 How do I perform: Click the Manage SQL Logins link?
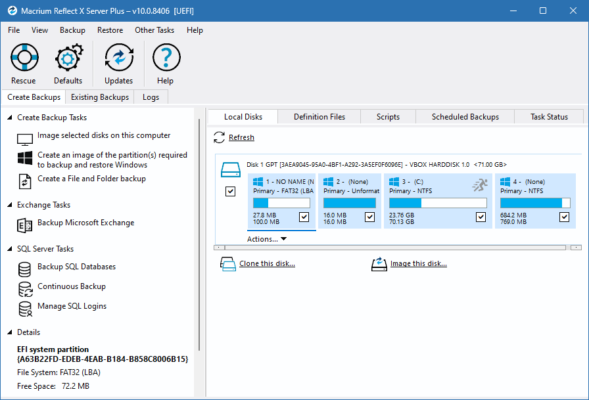pos(72,306)
